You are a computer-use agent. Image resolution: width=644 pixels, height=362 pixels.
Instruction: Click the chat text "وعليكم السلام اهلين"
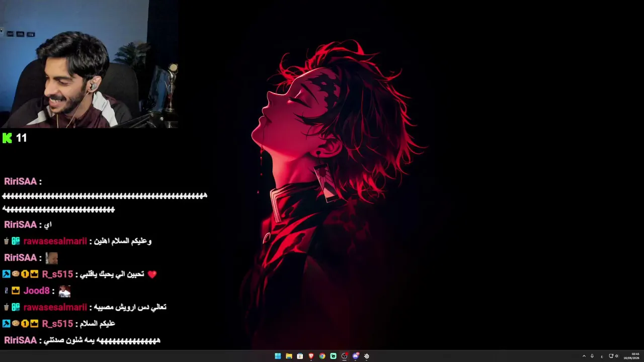tap(122, 241)
